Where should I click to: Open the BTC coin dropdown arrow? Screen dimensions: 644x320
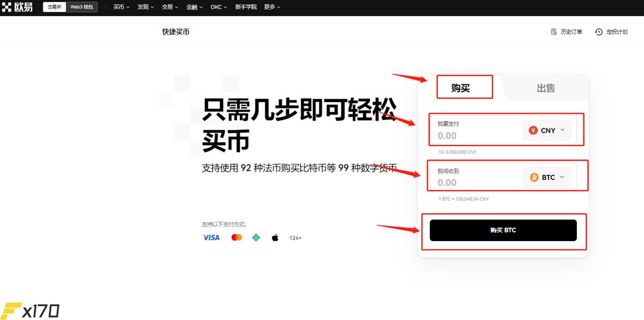click(562, 177)
